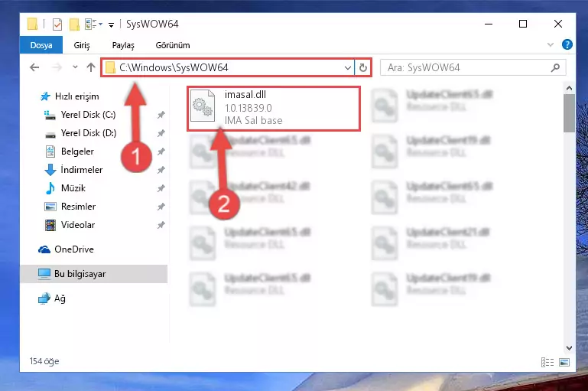Close the SysWOW64 window
Screen dimensions: 588x391
tap(558, 24)
